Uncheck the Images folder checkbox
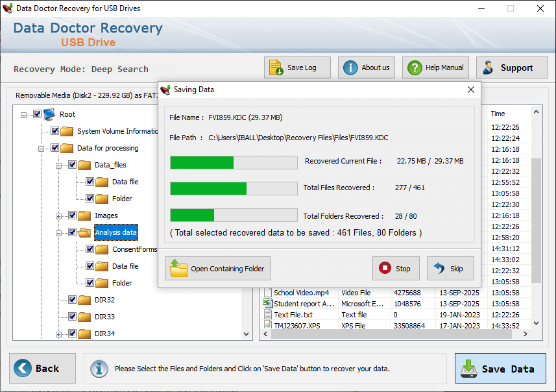Image resolution: width=556 pixels, height=392 pixels. (x=72, y=215)
